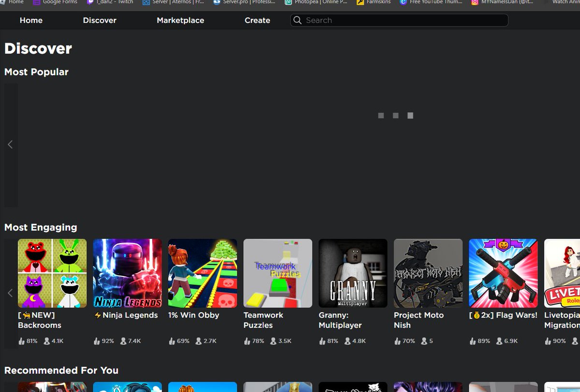Viewport: 580px width, 392px height.
Task: Click the like icon beside 70% for Project Moto Nish
Action: pyautogui.click(x=397, y=341)
